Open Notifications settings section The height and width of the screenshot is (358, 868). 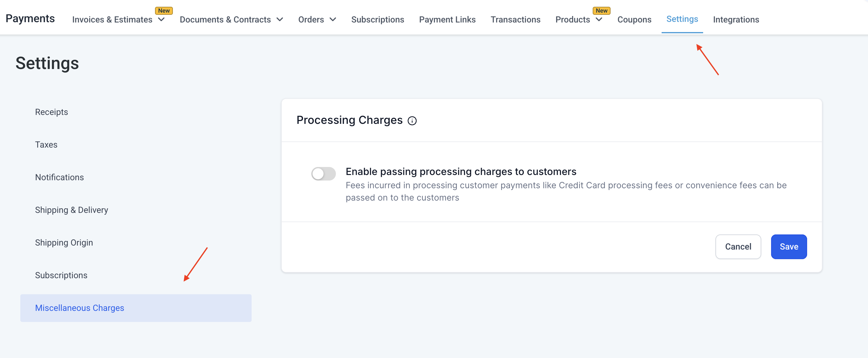point(59,177)
